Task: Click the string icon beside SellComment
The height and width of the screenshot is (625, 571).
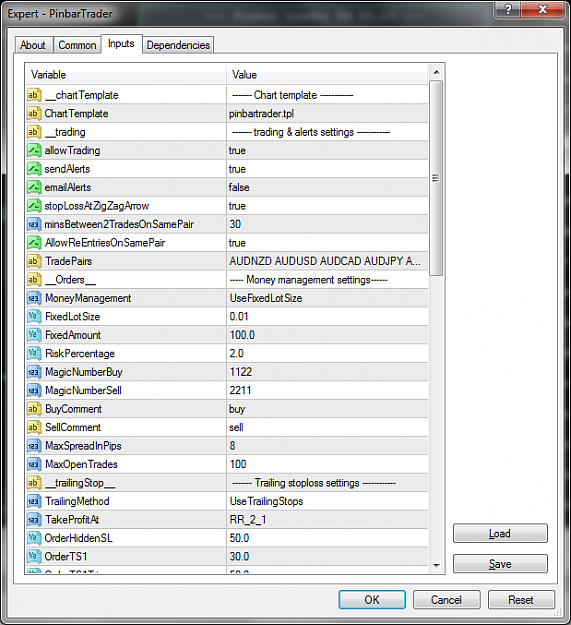Action: pyautogui.click(x=34, y=427)
